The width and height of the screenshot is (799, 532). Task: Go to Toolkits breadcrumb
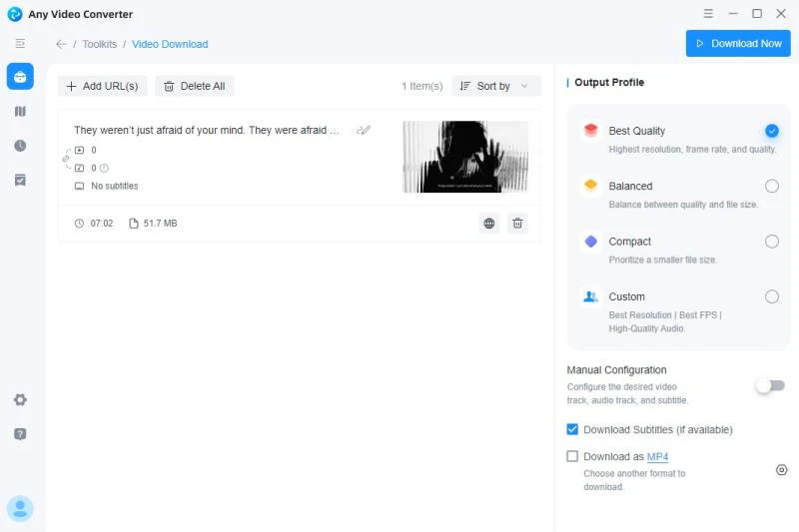coord(99,44)
